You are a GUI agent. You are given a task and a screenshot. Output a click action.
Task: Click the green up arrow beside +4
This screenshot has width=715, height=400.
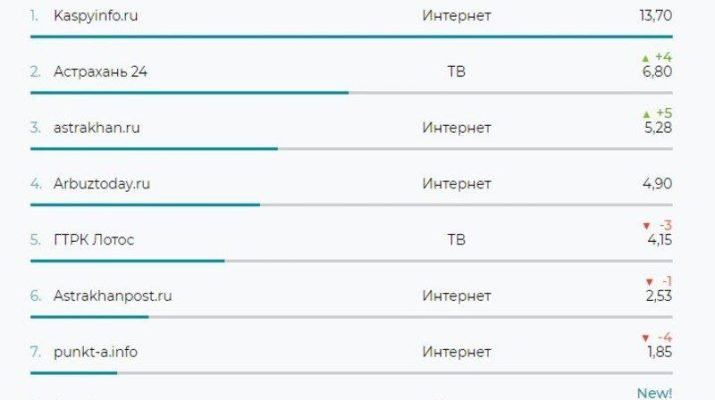pyautogui.click(x=645, y=58)
